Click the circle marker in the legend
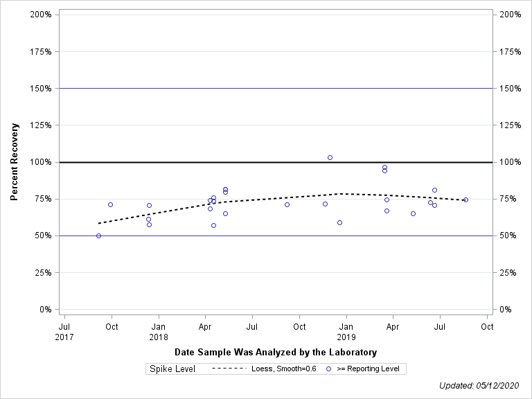532x399 pixels. [328, 369]
